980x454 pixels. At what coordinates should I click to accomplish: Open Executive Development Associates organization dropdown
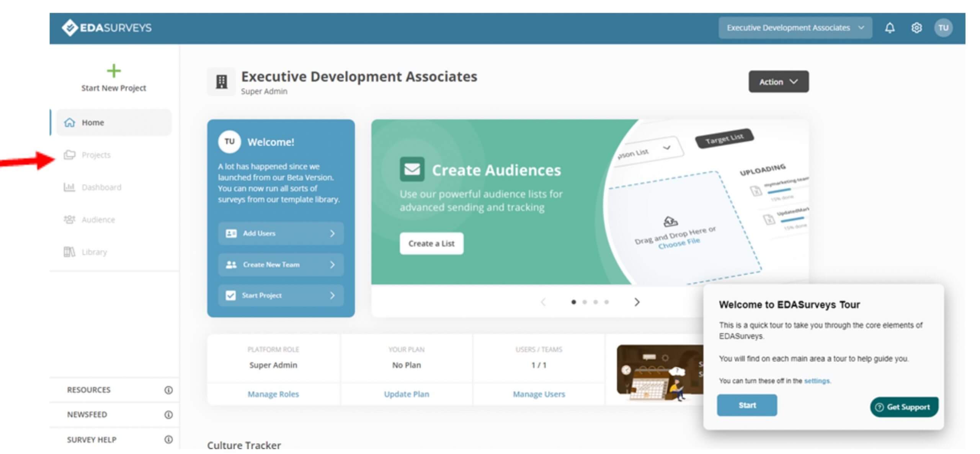point(795,28)
